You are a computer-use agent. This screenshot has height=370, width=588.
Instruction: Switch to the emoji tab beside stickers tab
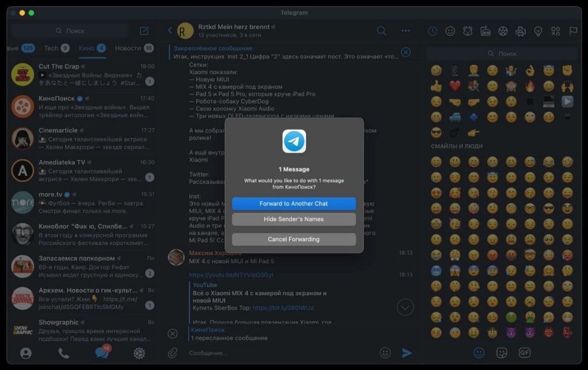(x=479, y=353)
